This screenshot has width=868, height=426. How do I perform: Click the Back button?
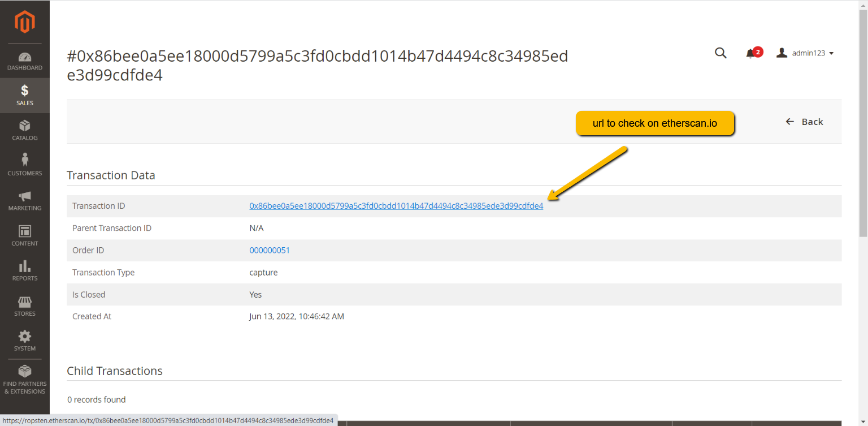click(x=805, y=122)
